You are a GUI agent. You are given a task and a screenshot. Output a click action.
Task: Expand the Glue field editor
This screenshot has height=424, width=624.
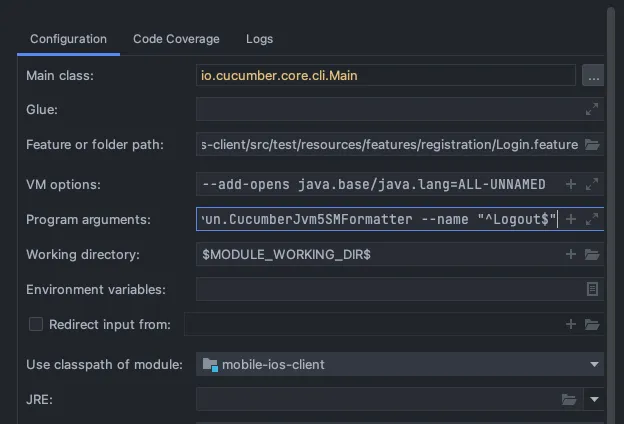(x=592, y=109)
